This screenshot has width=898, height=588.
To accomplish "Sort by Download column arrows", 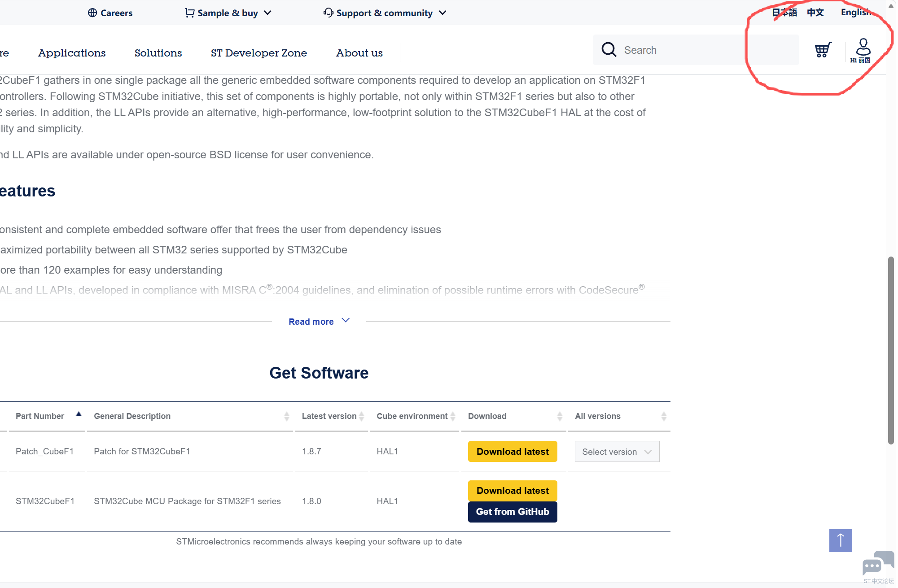I will (x=560, y=416).
